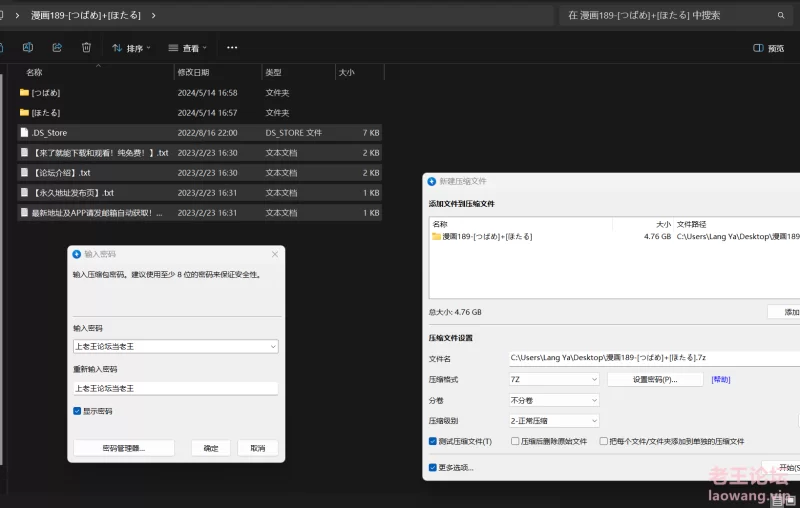
Task: Select the [つばめ] folder icon
Action: [x=25, y=93]
